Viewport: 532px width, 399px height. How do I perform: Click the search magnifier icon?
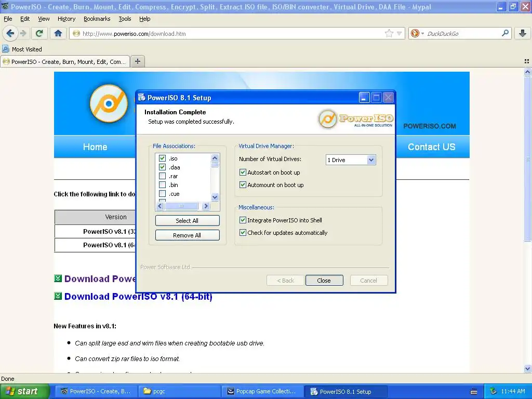click(x=505, y=33)
